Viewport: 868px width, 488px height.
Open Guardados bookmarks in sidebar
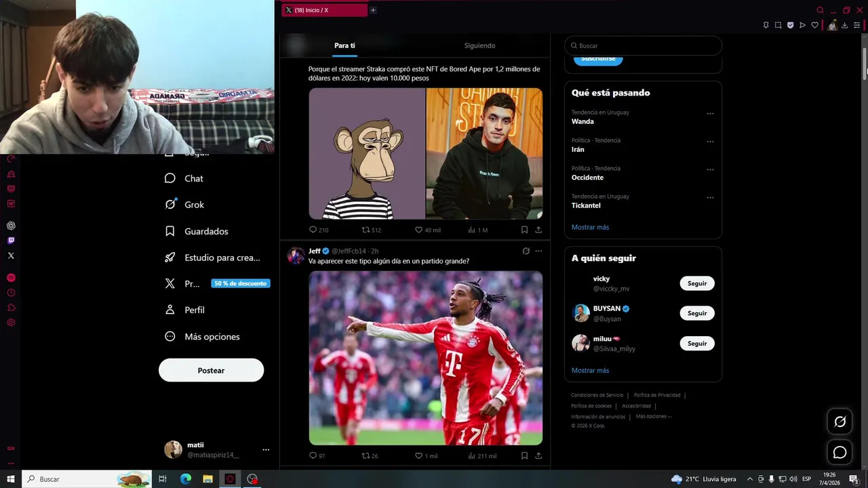(196, 231)
